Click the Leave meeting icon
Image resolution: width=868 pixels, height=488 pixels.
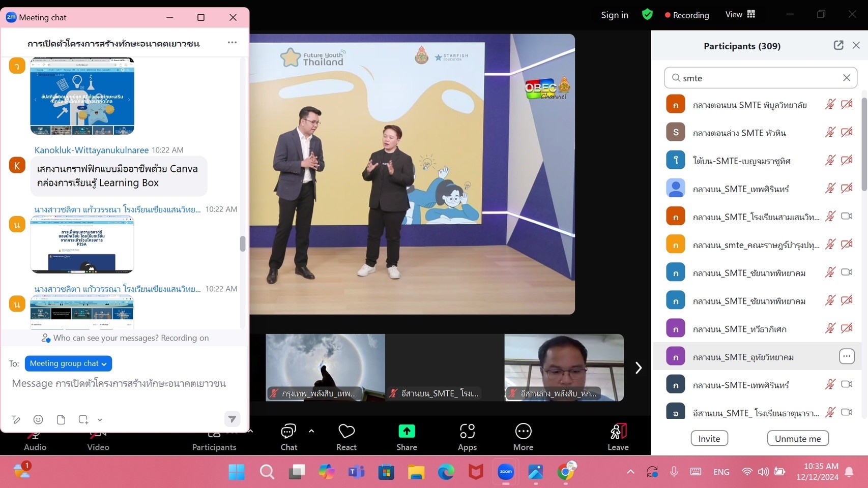[618, 432]
